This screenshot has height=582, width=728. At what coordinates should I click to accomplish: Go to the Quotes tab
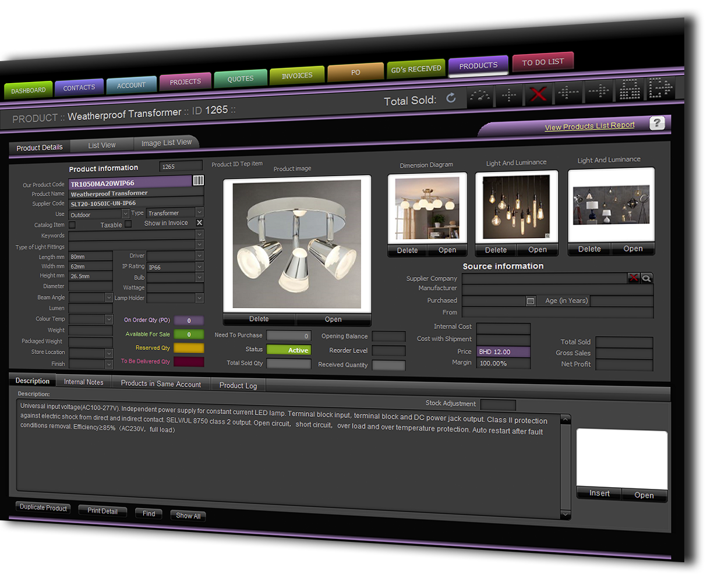click(241, 79)
